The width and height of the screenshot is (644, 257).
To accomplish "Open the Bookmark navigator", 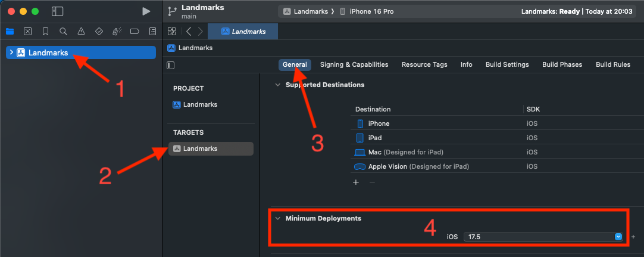I will (x=46, y=31).
